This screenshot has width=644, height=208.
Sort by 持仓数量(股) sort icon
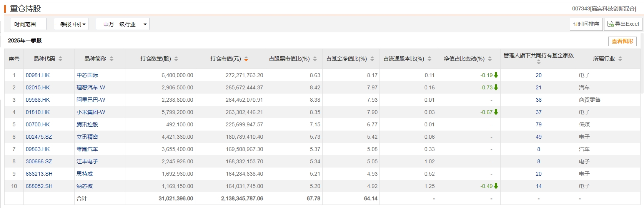point(176,59)
